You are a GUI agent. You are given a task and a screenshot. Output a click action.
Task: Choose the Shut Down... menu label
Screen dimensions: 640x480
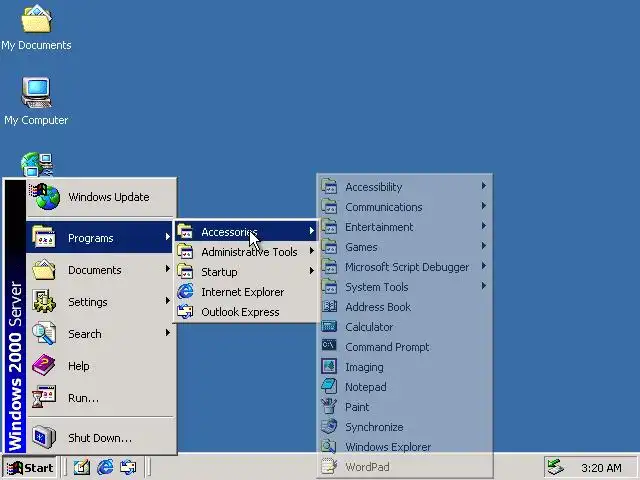pos(100,438)
